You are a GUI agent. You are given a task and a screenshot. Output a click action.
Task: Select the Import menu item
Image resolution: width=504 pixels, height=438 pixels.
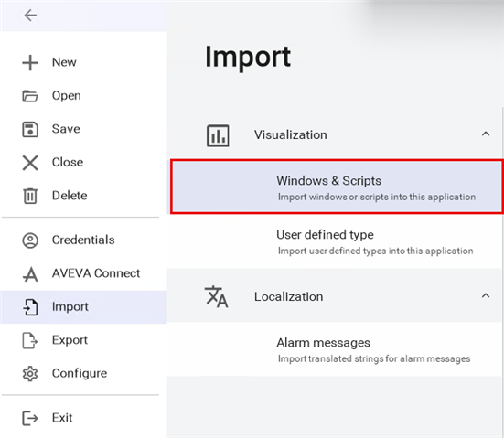coord(83,307)
